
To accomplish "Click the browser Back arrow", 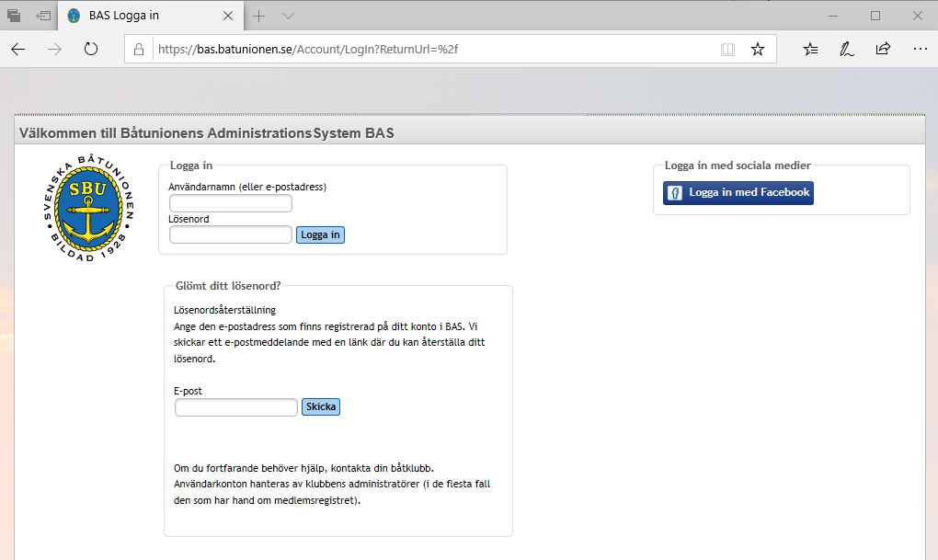I will [x=18, y=49].
